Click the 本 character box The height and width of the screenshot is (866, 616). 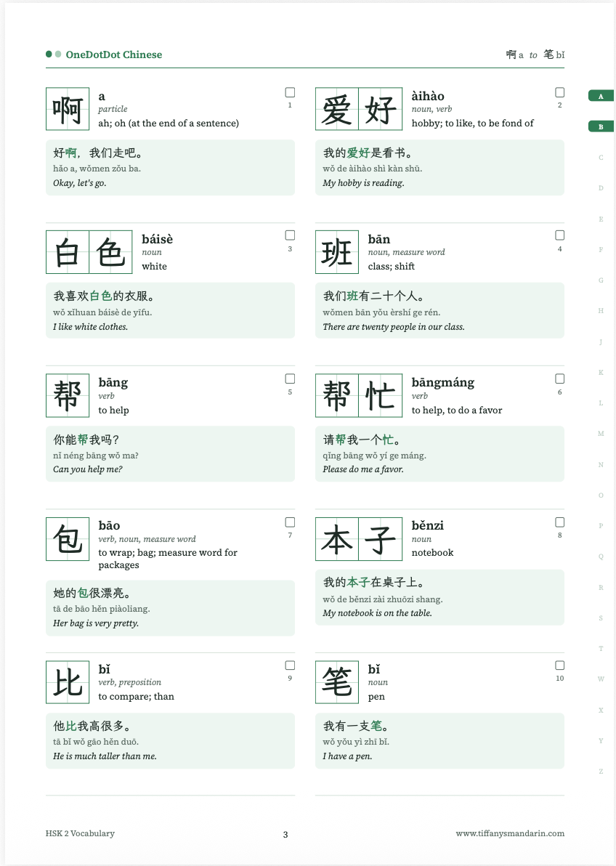(x=337, y=538)
